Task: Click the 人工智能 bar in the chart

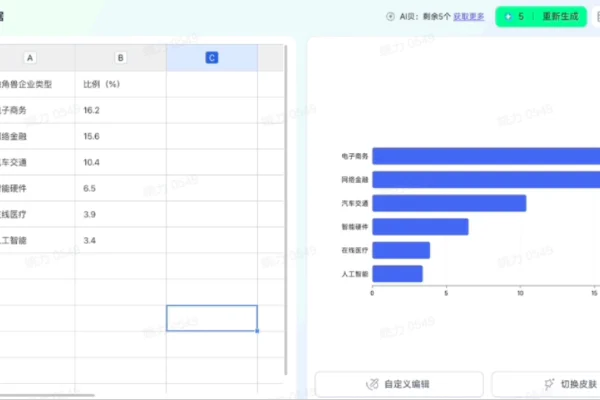Action: click(398, 274)
